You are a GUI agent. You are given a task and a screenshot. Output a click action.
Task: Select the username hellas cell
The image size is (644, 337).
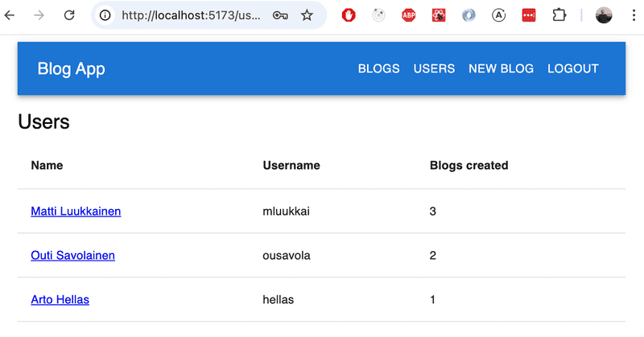tap(278, 300)
